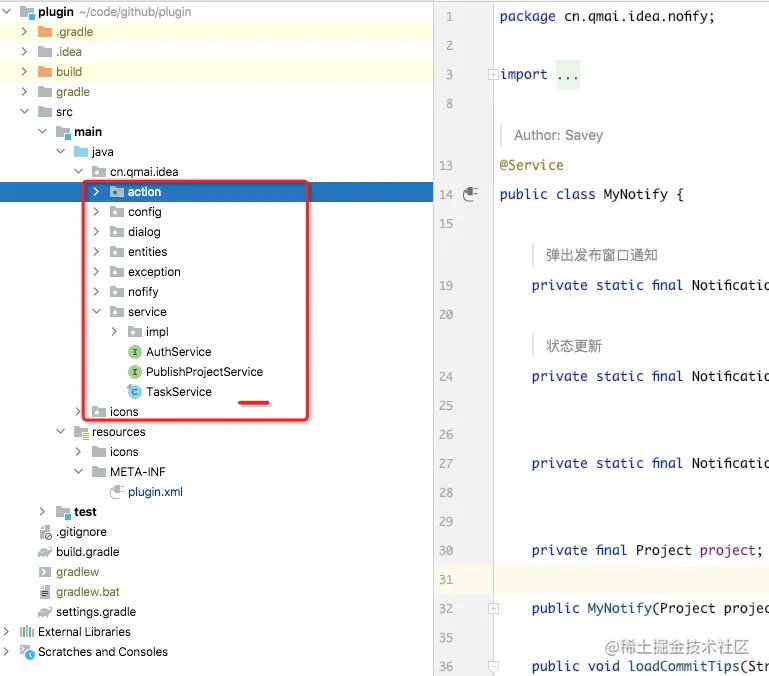Click the resources folder icon
The height and width of the screenshot is (676, 769).
81,432
